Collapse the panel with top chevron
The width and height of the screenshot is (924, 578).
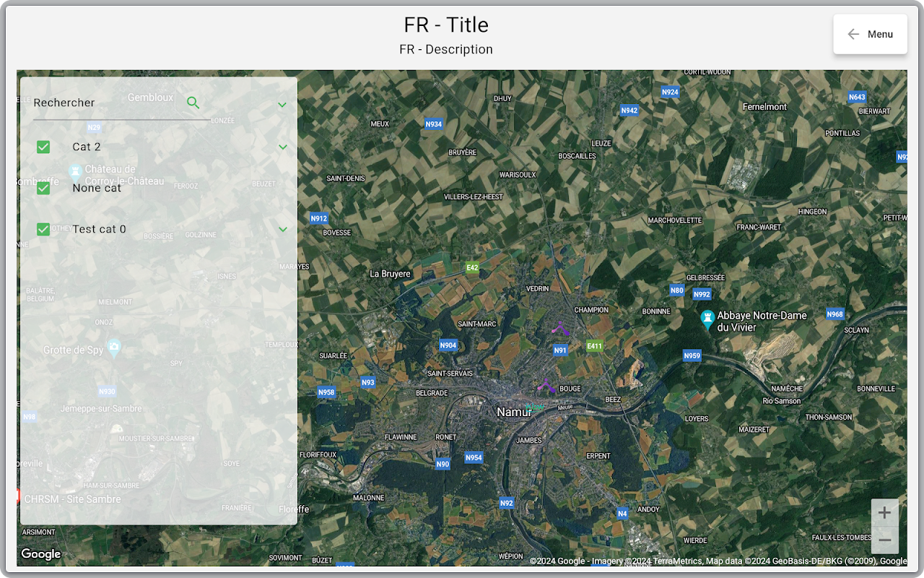click(x=282, y=105)
